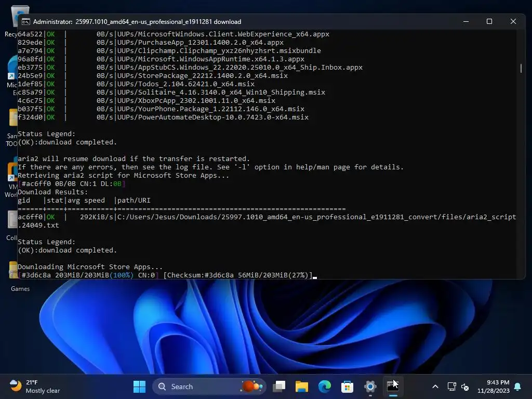Open Task View from taskbar
The width and height of the screenshot is (532, 399).
click(x=279, y=387)
